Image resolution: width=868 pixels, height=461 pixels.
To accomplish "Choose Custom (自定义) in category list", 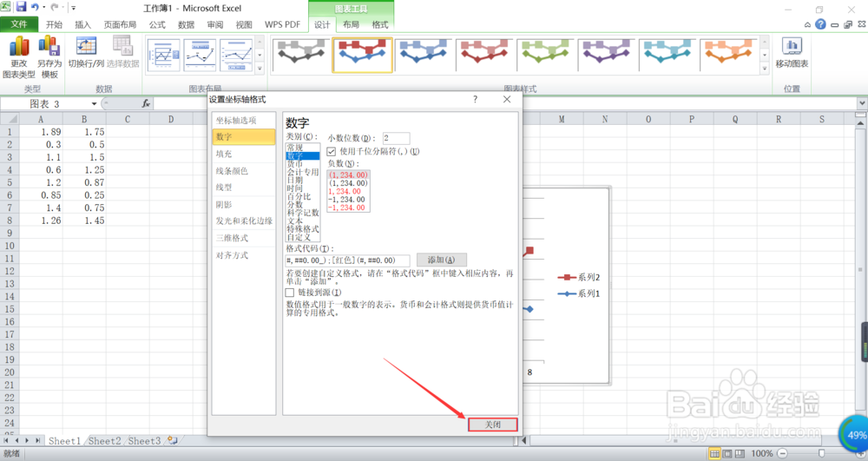I will (303, 237).
